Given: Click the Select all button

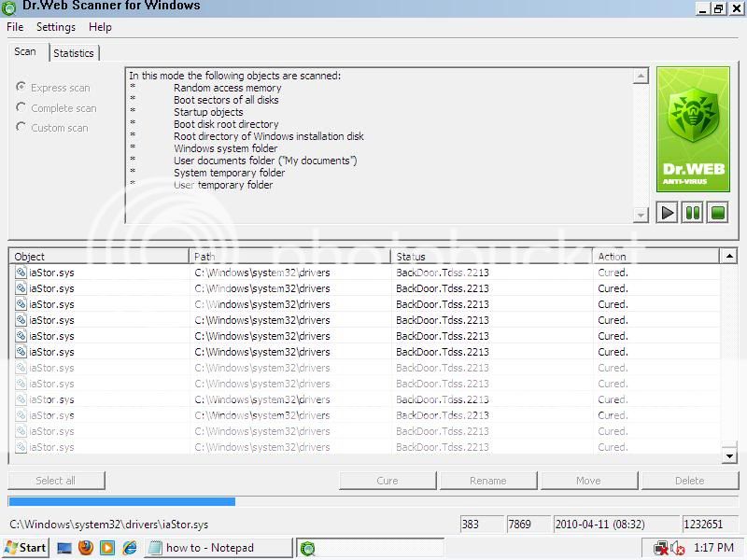Looking at the screenshot, I should pyautogui.click(x=56, y=481).
